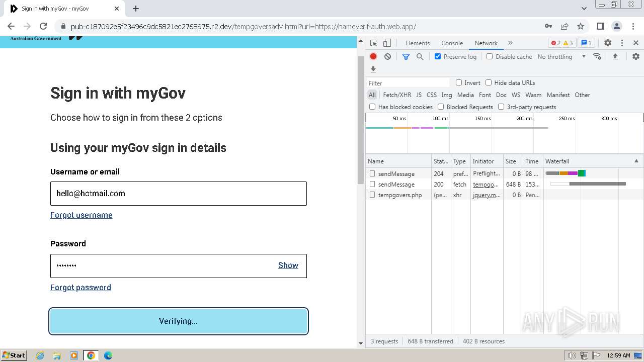Image resolution: width=644 pixels, height=362 pixels.
Task: Open the Chrome three-dot menu
Action: coord(632,26)
